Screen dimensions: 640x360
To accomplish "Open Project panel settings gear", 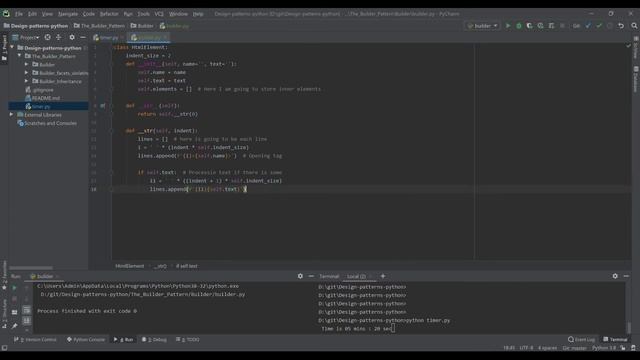I will 72,37.
